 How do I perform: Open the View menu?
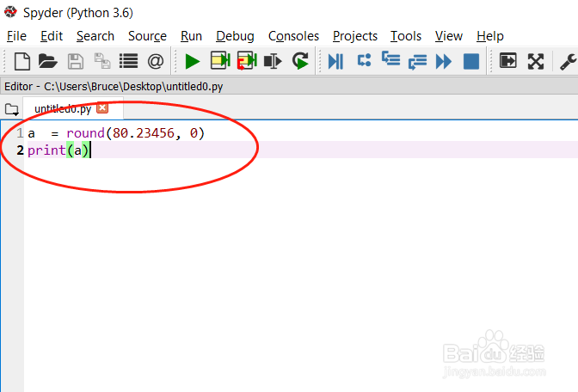pos(449,36)
